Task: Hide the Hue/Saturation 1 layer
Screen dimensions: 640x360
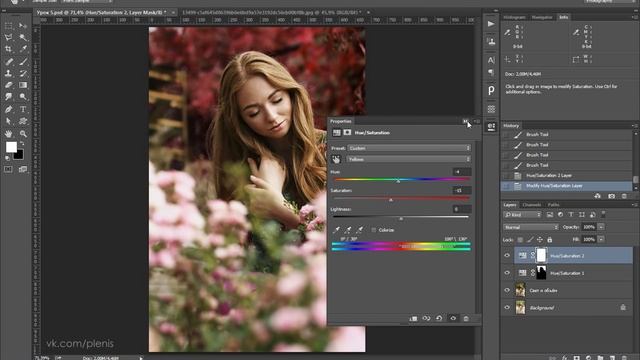Action: click(x=507, y=273)
